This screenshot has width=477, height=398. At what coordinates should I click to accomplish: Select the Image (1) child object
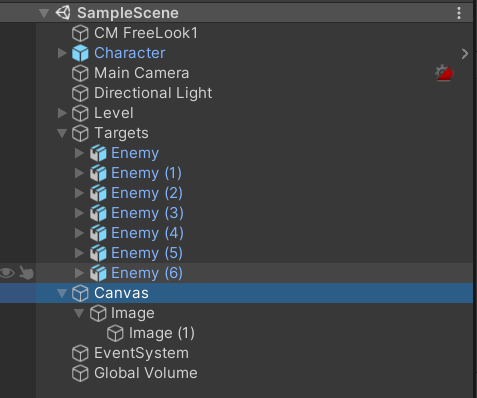pos(162,333)
